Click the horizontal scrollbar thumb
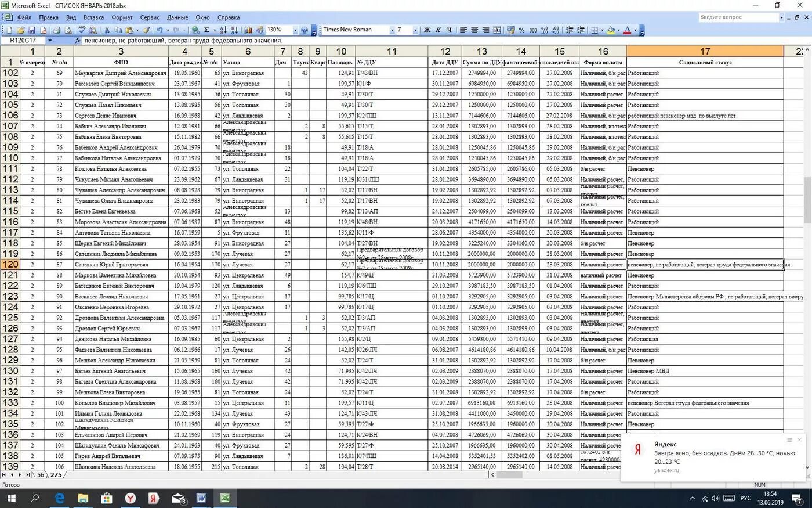The height and width of the screenshot is (508, 812). [x=510, y=475]
